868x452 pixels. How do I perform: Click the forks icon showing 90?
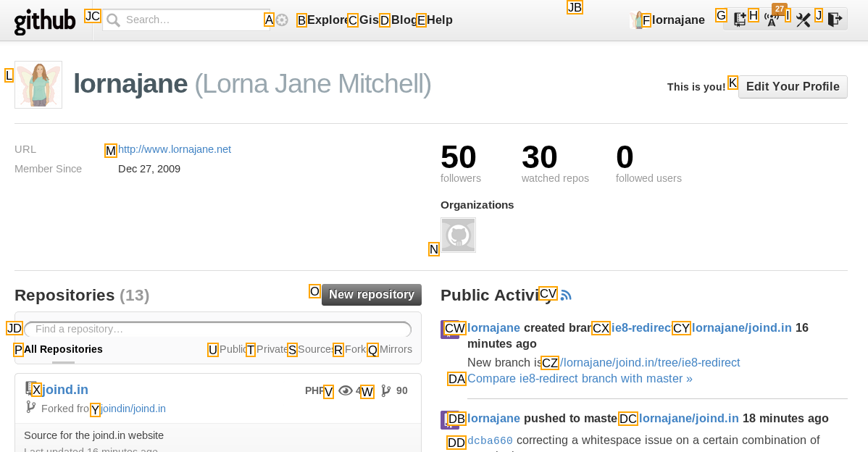tap(386, 391)
